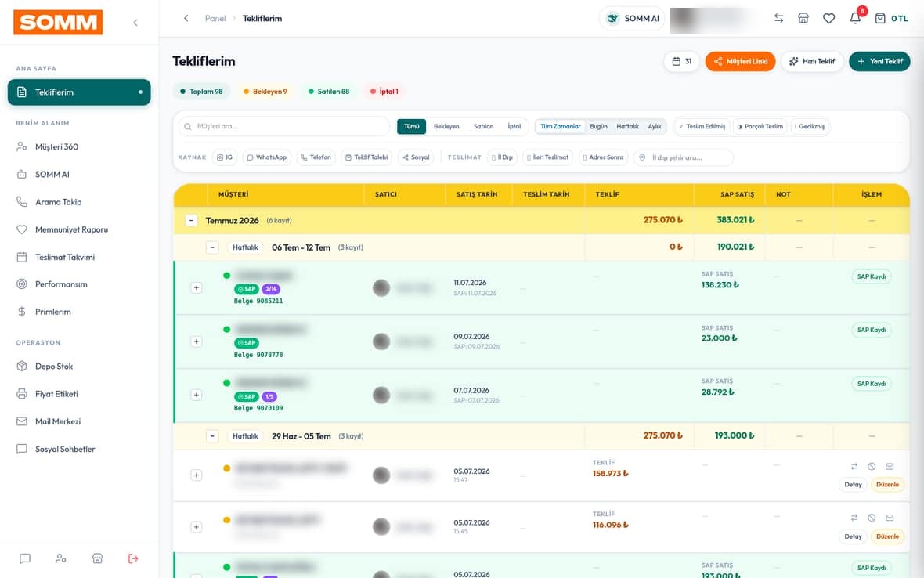Filter by the Bekleyen 9 status chip
This screenshot has height=578, width=924.
coord(265,92)
